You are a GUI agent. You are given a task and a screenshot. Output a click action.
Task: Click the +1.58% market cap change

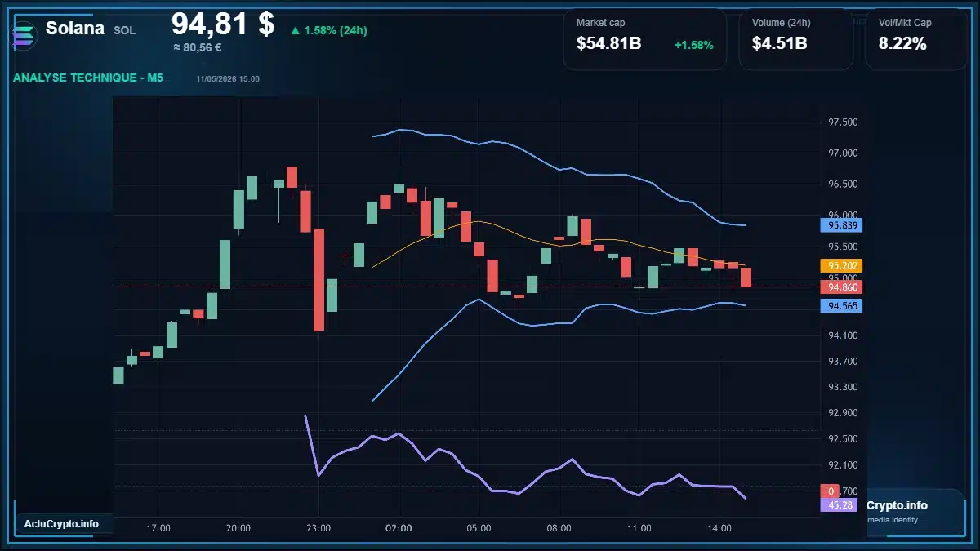(694, 45)
